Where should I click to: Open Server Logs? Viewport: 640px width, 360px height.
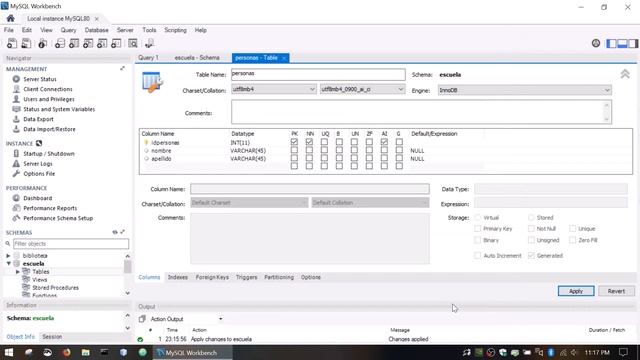[x=38, y=164]
